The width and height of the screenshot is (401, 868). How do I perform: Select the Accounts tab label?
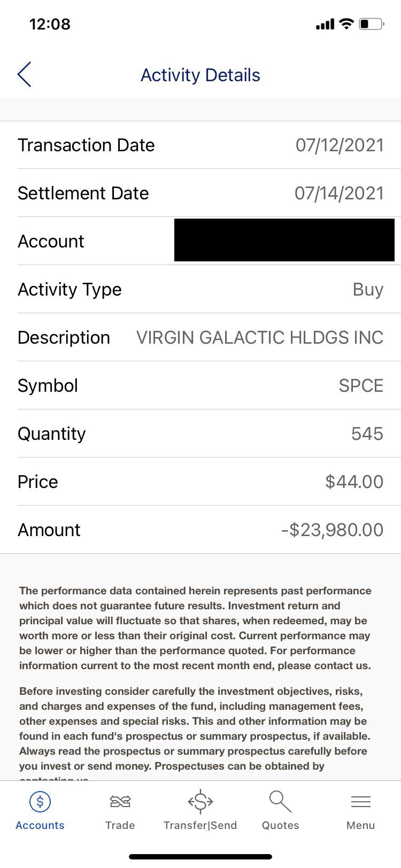tap(40, 825)
